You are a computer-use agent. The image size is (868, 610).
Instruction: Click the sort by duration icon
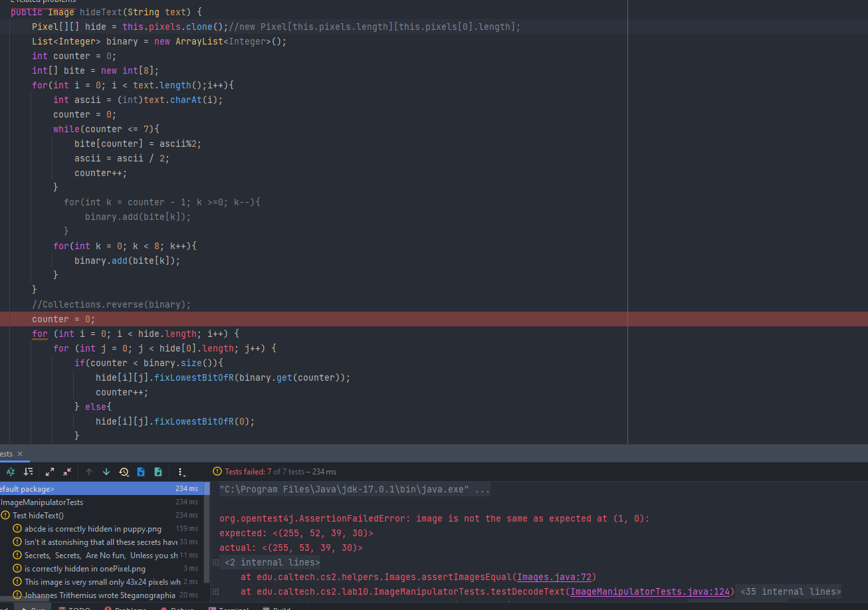click(x=28, y=472)
